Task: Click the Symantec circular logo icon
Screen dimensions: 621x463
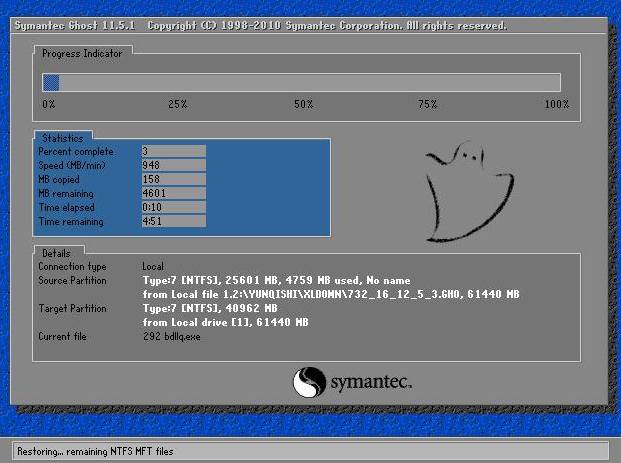Action: click(x=308, y=382)
